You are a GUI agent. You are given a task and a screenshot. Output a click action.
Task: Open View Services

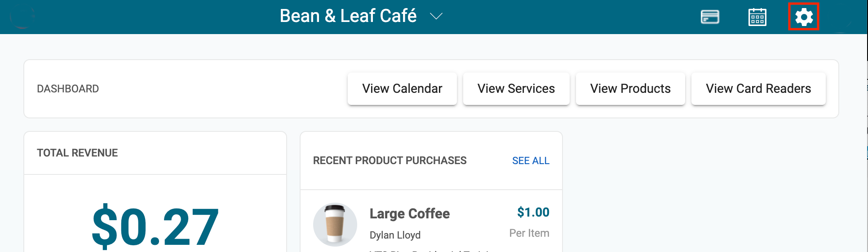[516, 89]
